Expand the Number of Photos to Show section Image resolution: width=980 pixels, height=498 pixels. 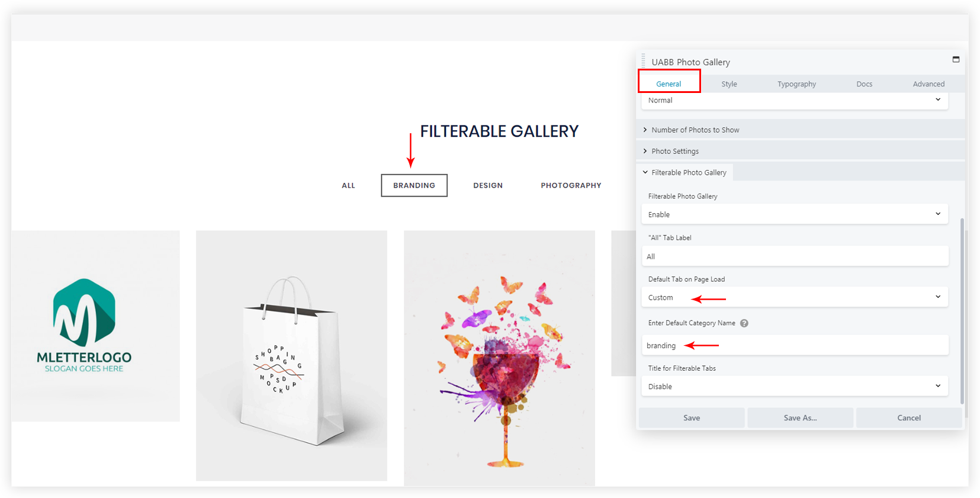click(x=695, y=130)
